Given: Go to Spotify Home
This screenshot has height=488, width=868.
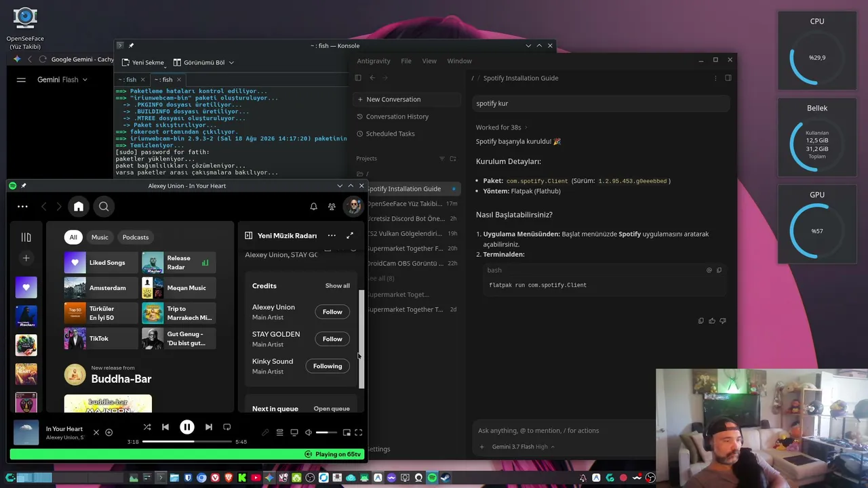Looking at the screenshot, I should [79, 207].
